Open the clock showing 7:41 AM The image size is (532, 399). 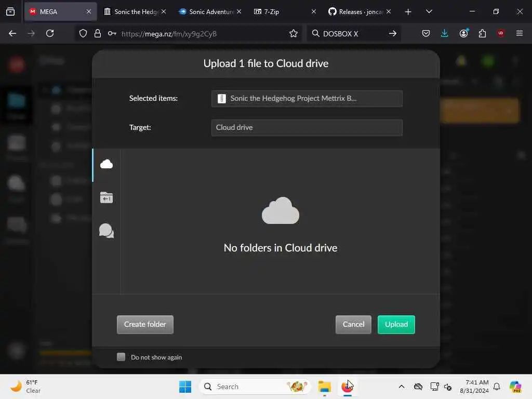[474, 387]
